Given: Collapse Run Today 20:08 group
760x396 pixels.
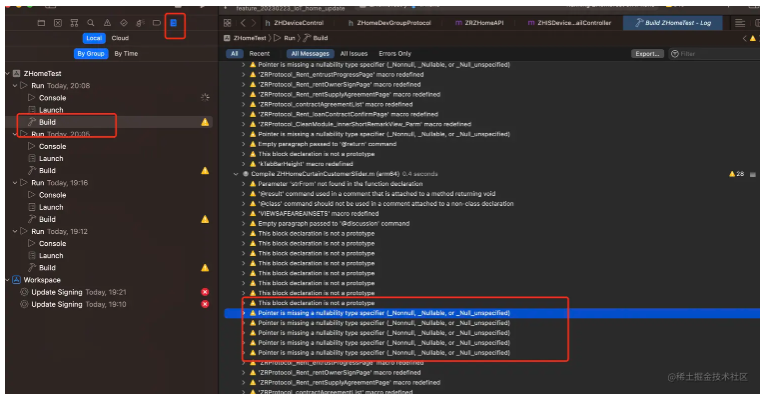Looking at the screenshot, I should [15, 85].
